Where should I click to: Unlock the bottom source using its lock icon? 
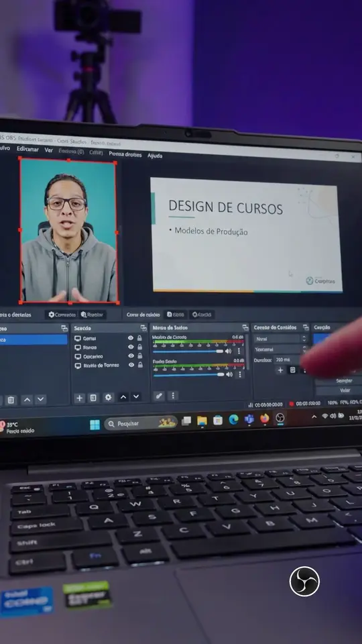coord(139,365)
